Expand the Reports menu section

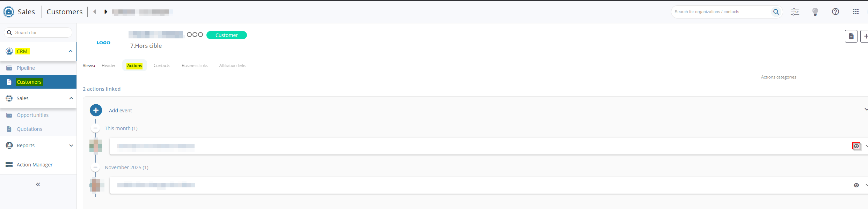[x=71, y=145]
